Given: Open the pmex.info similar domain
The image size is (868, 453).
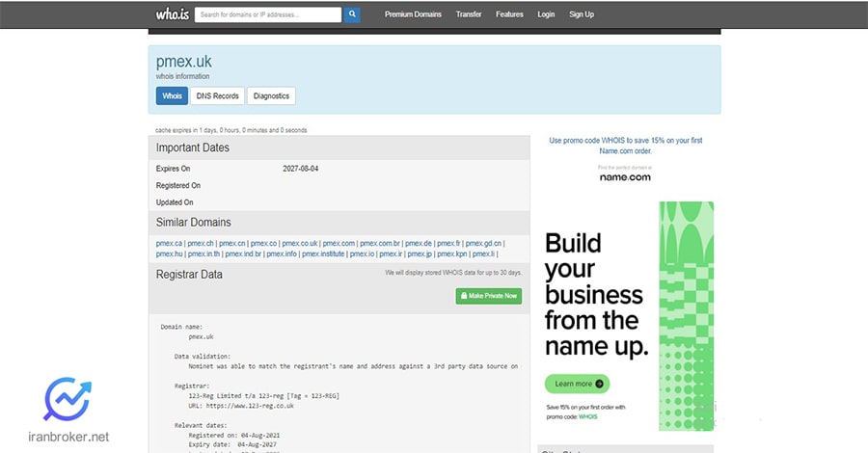Looking at the screenshot, I should tap(282, 253).
